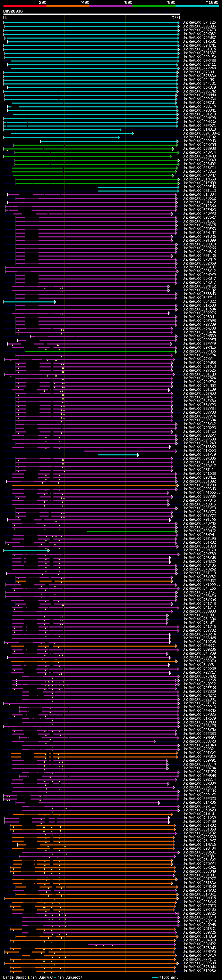Select label UniRef100_P27523
222x980 pixels.
tap(199, 906)
